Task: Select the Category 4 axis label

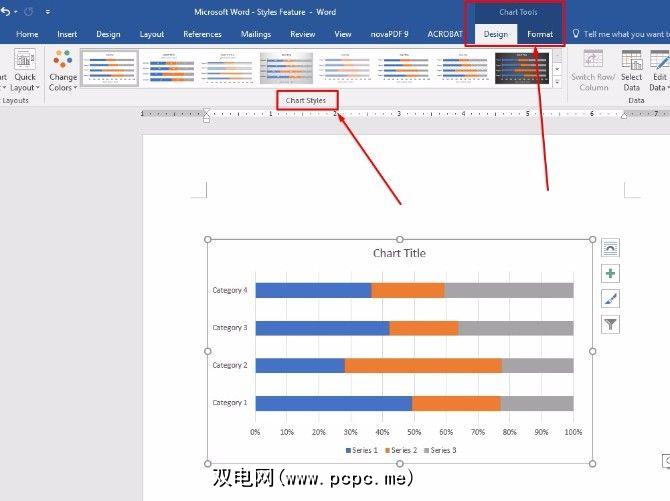Action: pyautogui.click(x=230, y=290)
